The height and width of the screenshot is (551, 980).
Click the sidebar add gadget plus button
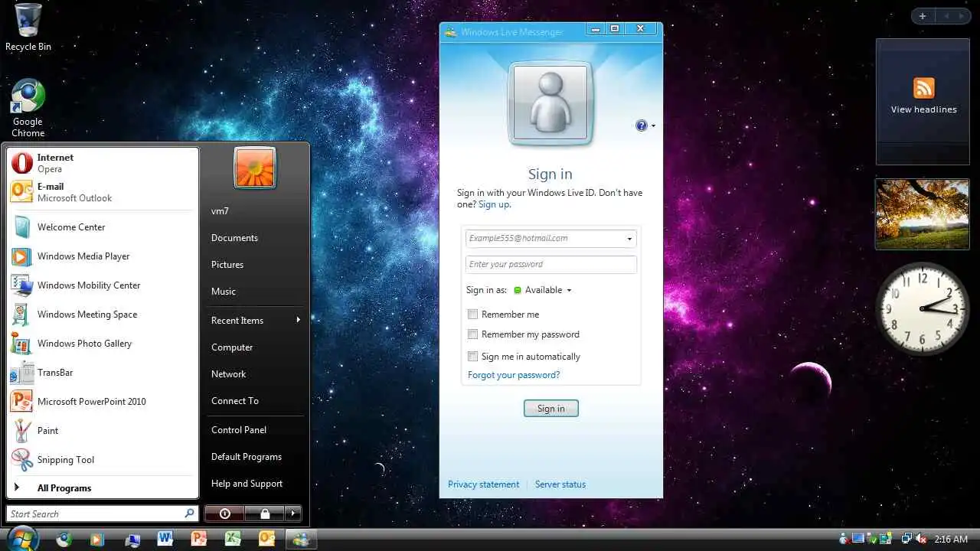pyautogui.click(x=923, y=16)
